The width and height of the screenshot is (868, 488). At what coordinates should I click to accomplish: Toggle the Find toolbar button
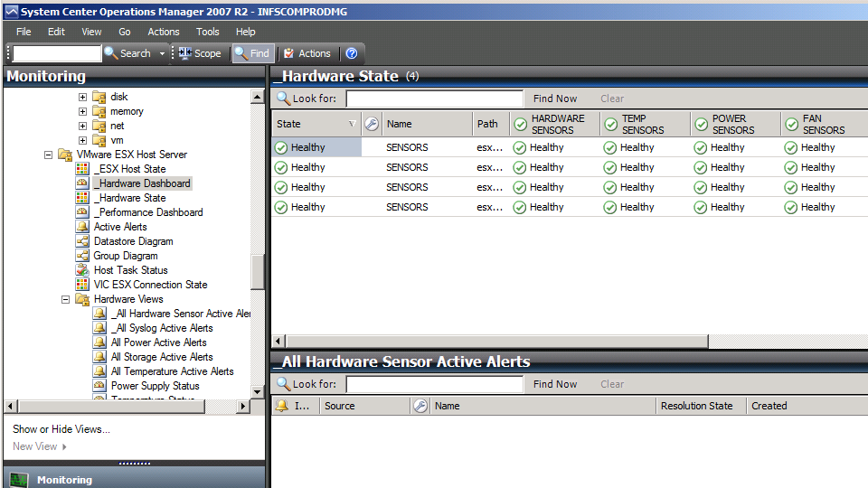coord(252,53)
